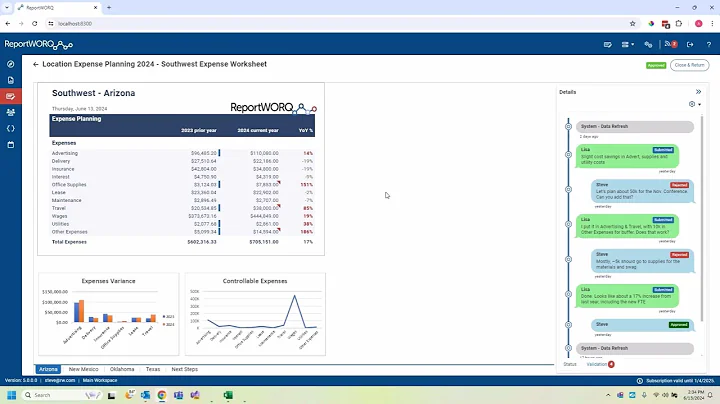Viewport: 720px width, 404px height.
Task: Click the Office Supplies 2024 value cell
Action: click(267, 185)
